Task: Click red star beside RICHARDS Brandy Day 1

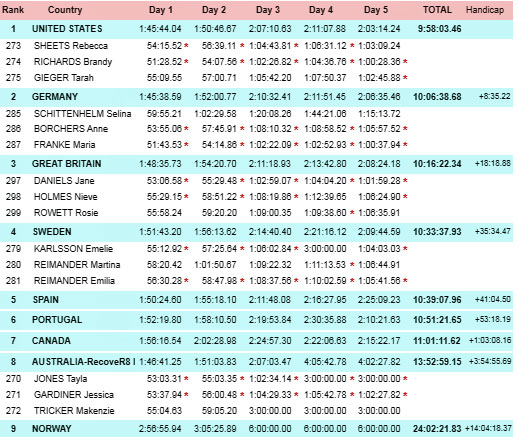Action: (x=186, y=61)
